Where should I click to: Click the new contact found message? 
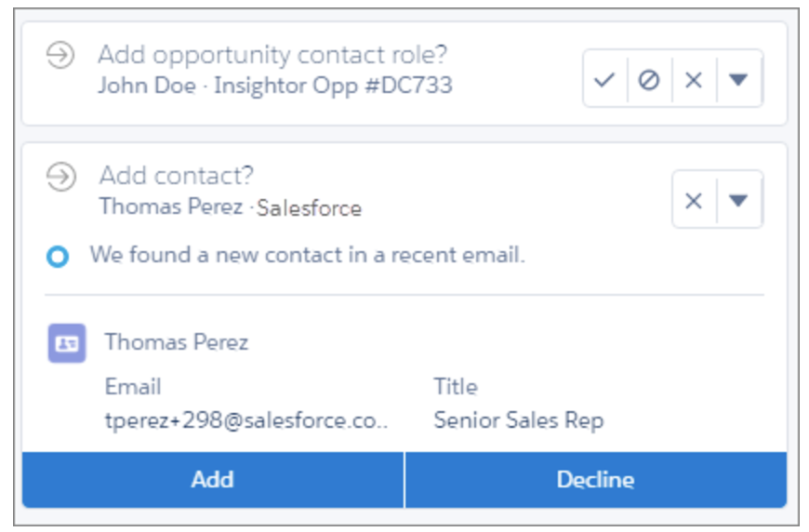[307, 255]
